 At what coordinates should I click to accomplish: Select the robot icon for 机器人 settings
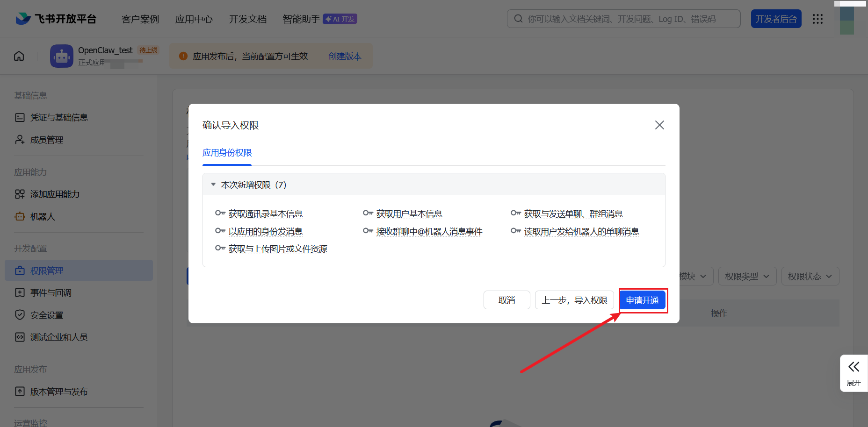click(x=20, y=216)
